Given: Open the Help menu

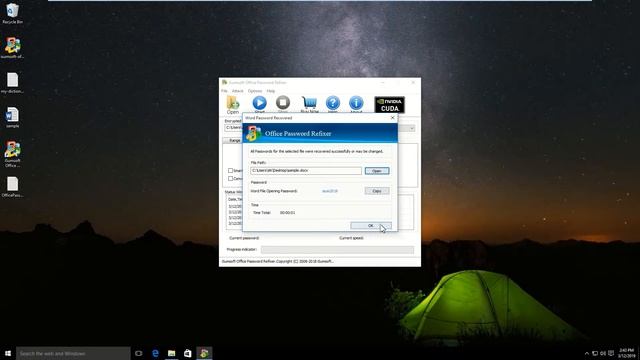Looking at the screenshot, I should pyautogui.click(x=271, y=91).
